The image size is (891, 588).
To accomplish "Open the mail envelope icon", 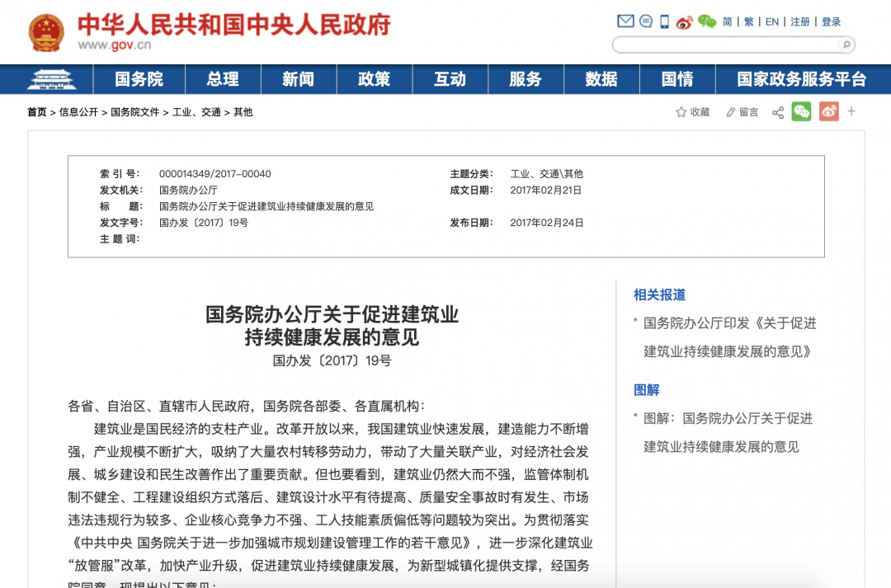I will [x=625, y=21].
